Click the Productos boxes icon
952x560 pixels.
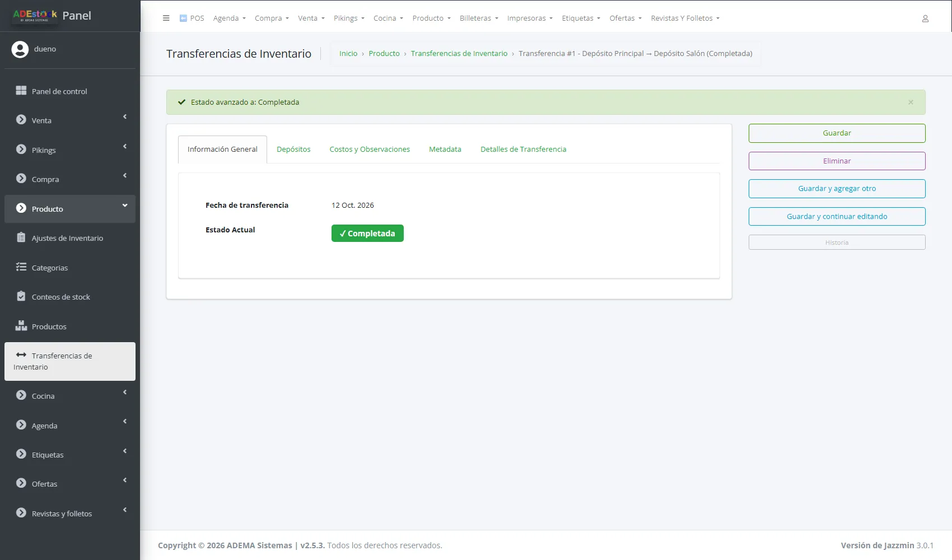pyautogui.click(x=21, y=326)
